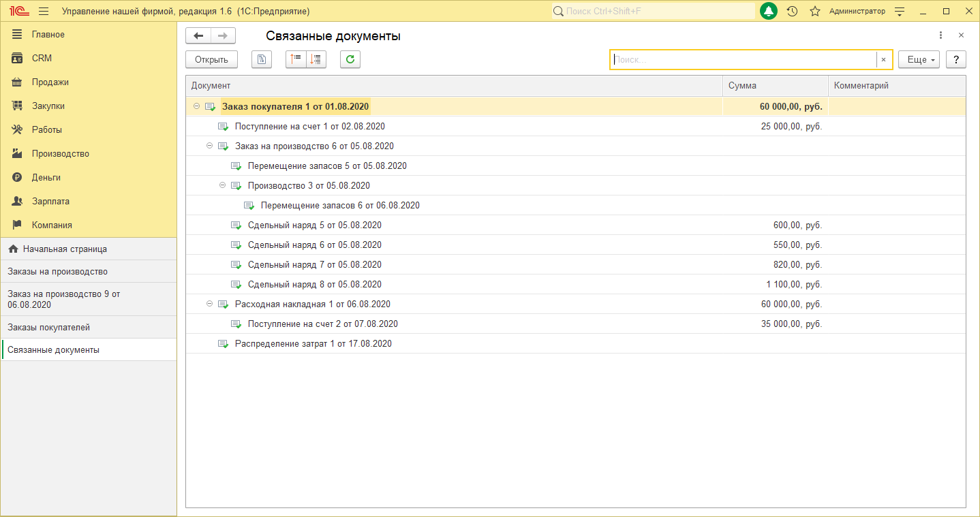The width and height of the screenshot is (980, 517).
Task: Select the Сдельный наряд 7 row
Action: (314, 264)
